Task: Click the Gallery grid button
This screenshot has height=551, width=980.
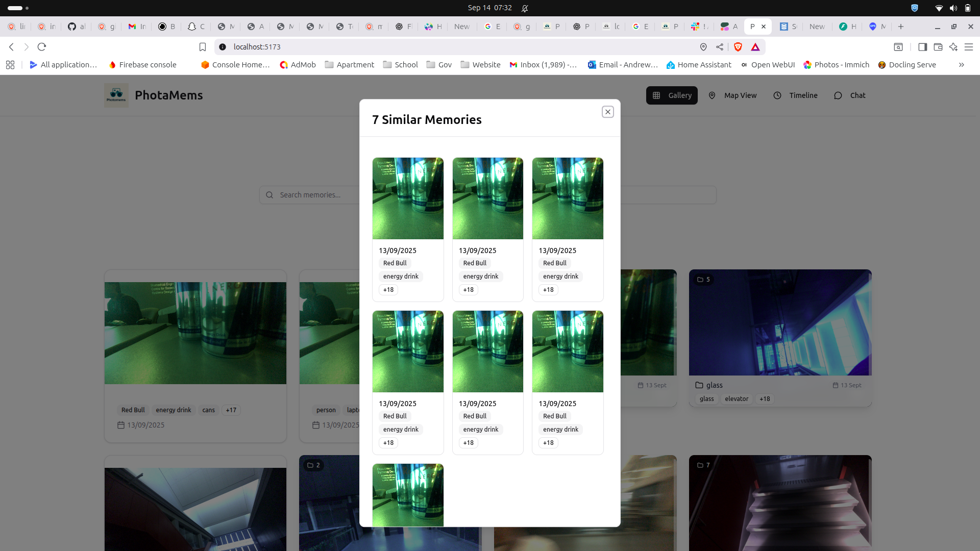Action: tap(671, 95)
